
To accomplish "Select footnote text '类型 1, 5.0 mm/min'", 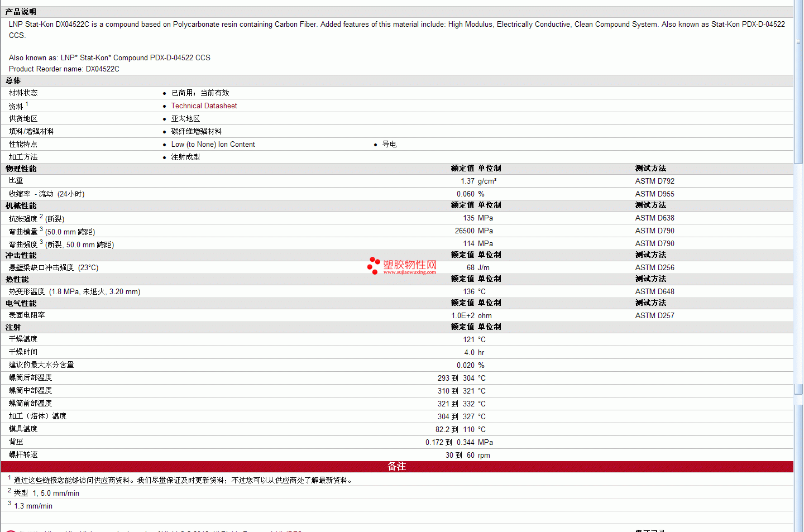I will pos(46,493).
